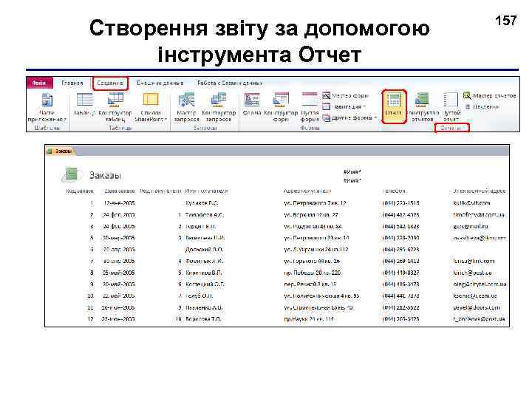Launch Мастер запросов wizard
The image size is (532, 399).
(186, 108)
